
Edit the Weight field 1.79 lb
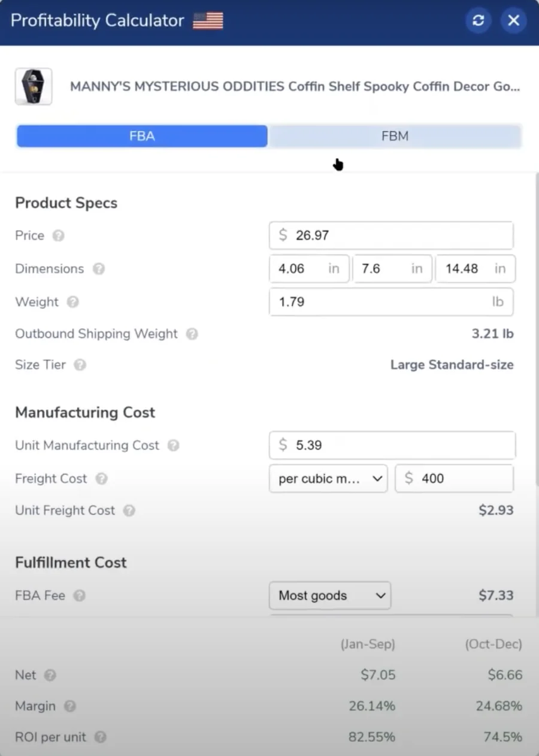tap(391, 302)
